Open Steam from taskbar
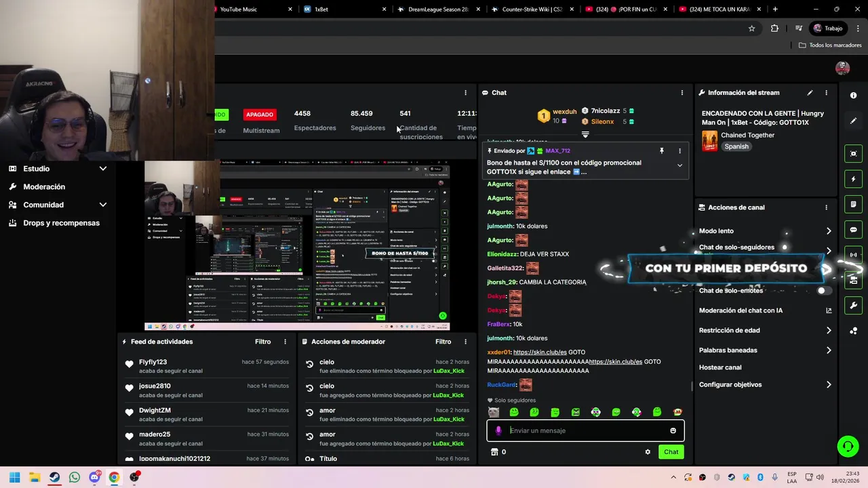Screen dimensions: 868x488 [55, 477]
